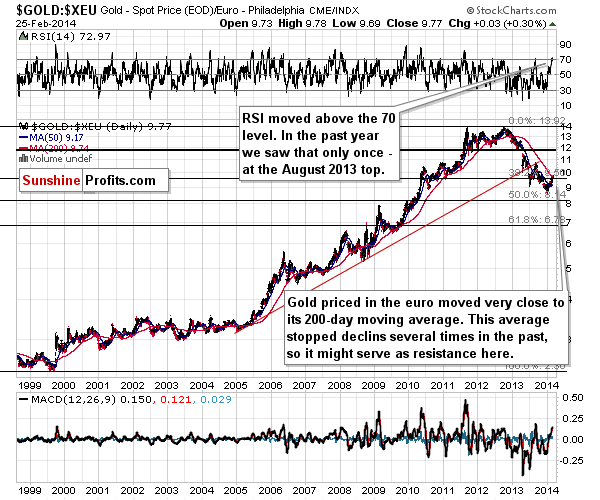This screenshot has width=600, height=500.
Task: Click the 10 level on RSI axis
Action: click(x=565, y=106)
